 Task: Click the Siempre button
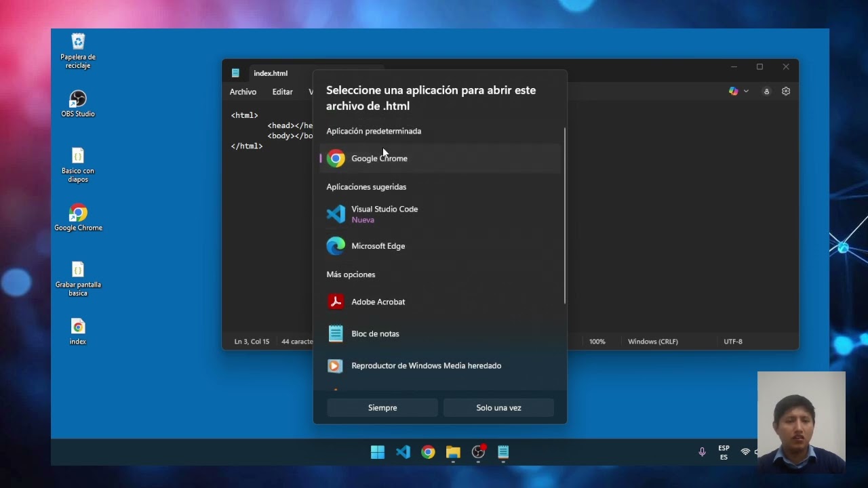point(382,407)
